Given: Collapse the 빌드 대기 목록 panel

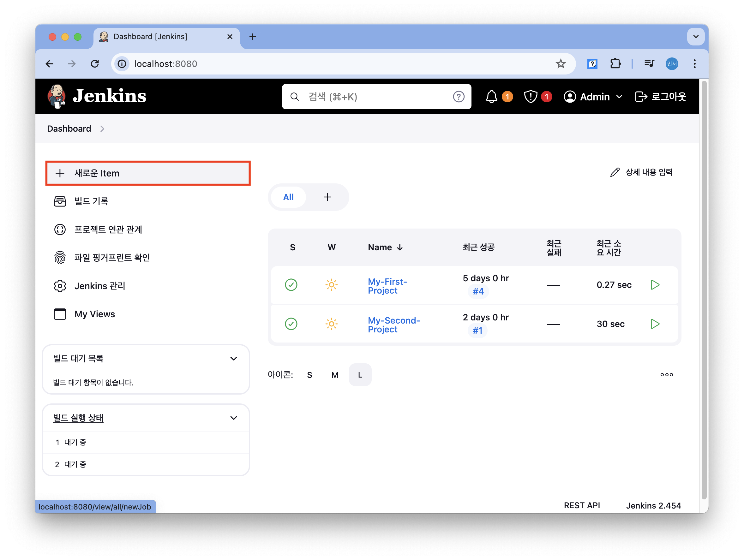Looking at the screenshot, I should pyautogui.click(x=233, y=358).
